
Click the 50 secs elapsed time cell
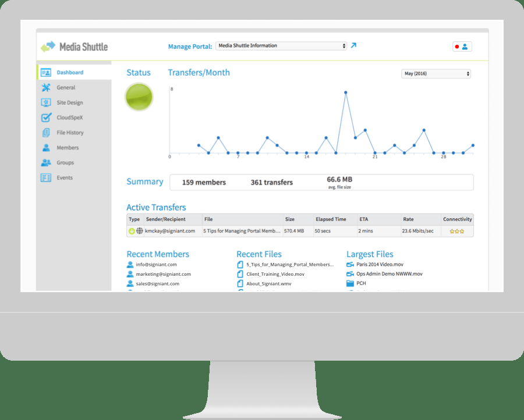pos(323,231)
